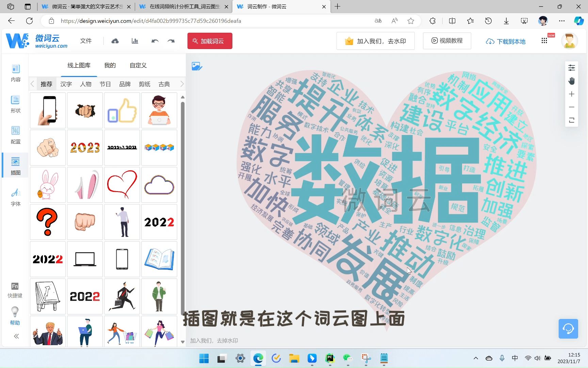This screenshot has width=588, height=368.
Task: Pick the golden 2023 illustration
Action: (x=85, y=148)
